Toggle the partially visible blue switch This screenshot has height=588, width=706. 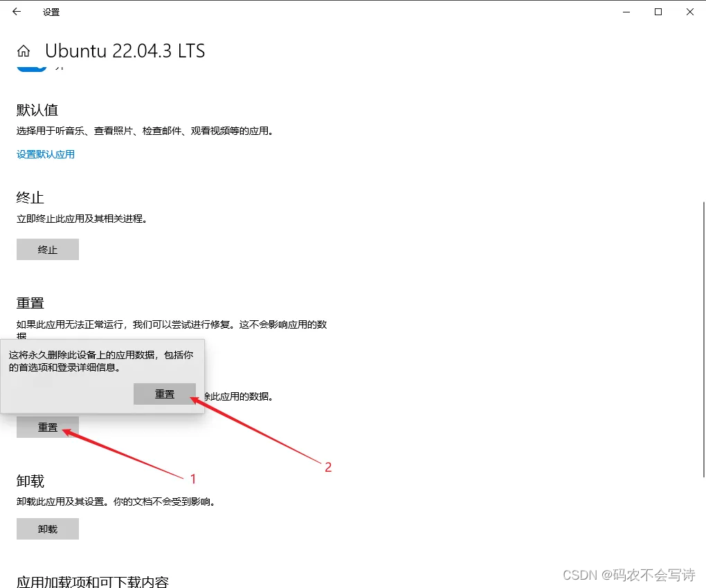pos(32,68)
